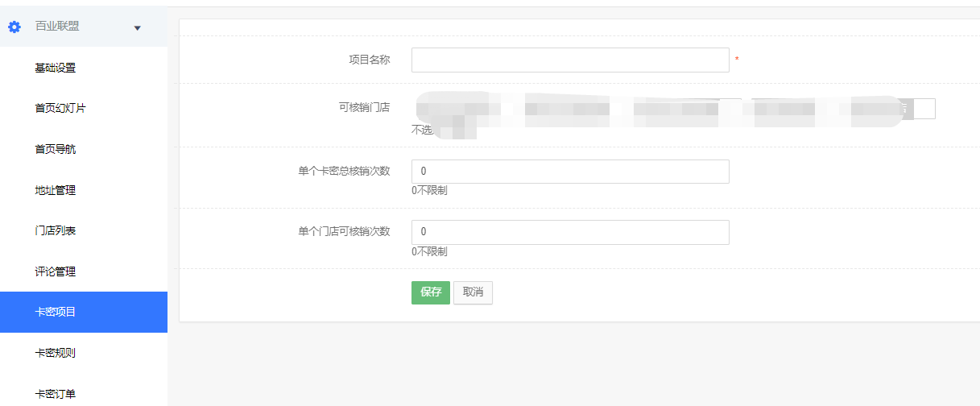
Task: Go to 首页幻灯片 menu item
Action: (60, 108)
